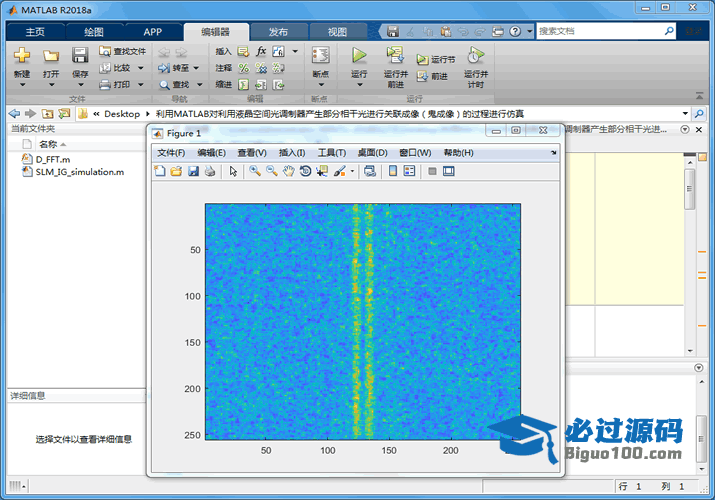This screenshot has width=715, height=500.
Task: Toggle the Pan hand tool
Action: (x=288, y=171)
